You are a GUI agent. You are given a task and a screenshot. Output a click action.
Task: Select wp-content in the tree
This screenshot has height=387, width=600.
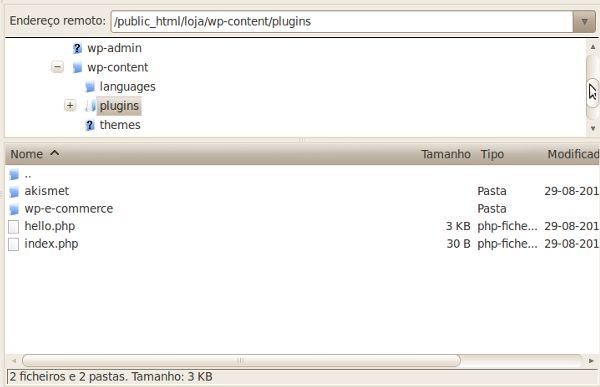point(117,67)
